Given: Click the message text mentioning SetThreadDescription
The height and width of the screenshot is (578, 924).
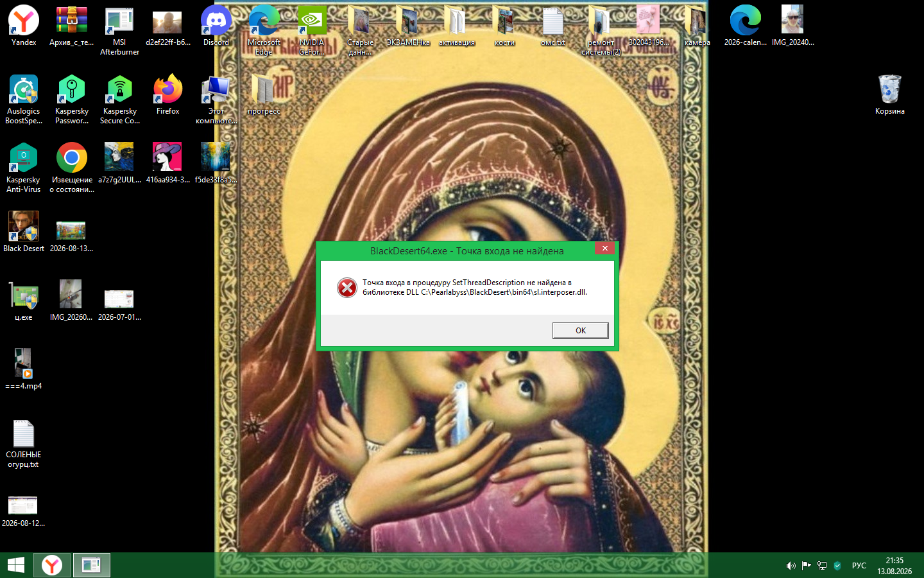Looking at the screenshot, I should (x=475, y=287).
